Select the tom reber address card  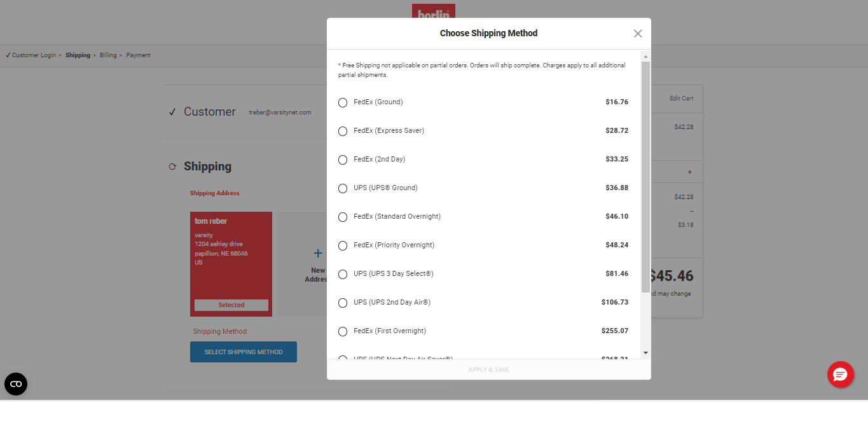(231, 264)
